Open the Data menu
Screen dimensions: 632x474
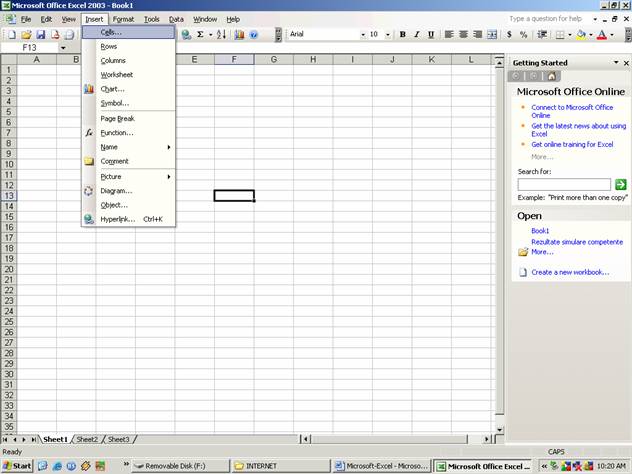176,19
